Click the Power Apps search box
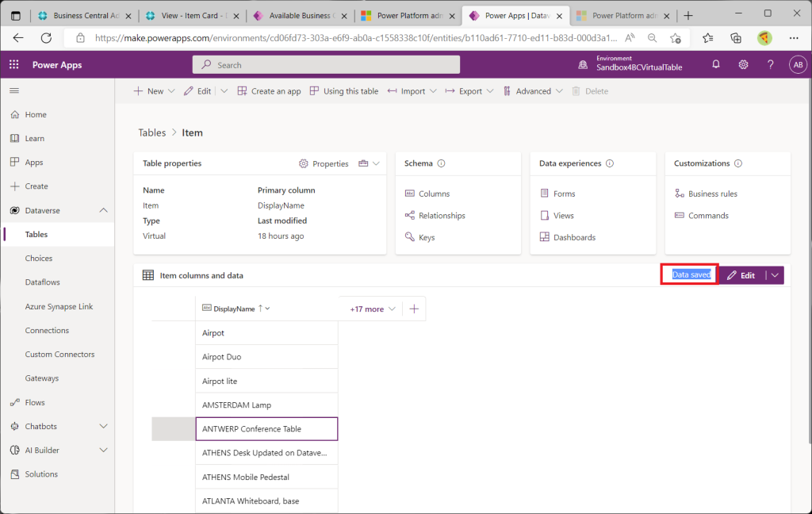Viewport: 812px width, 514px height. [x=326, y=65]
